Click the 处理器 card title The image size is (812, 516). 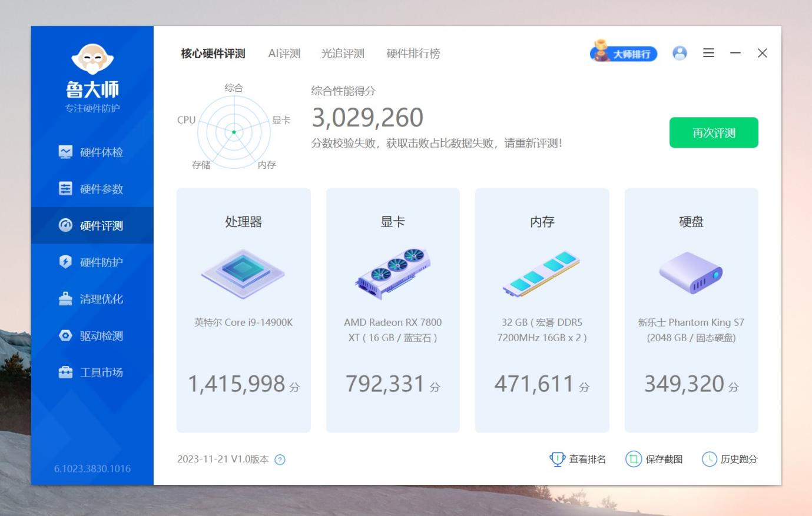point(243,222)
